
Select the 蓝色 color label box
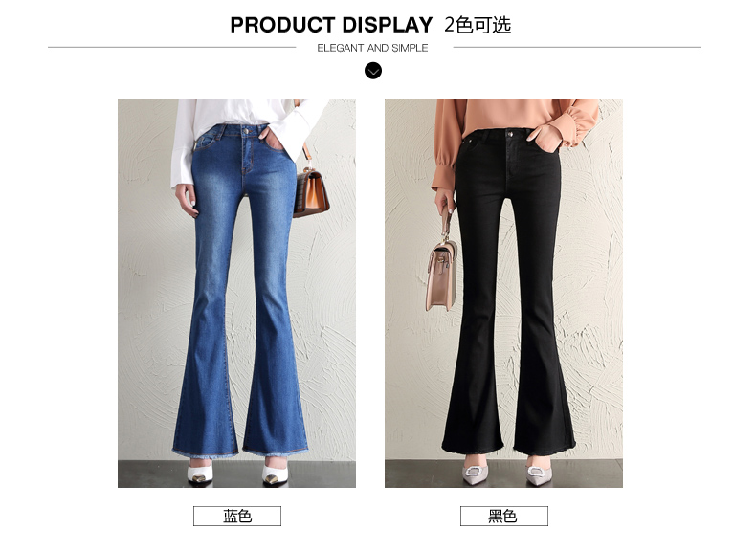pos(237,516)
